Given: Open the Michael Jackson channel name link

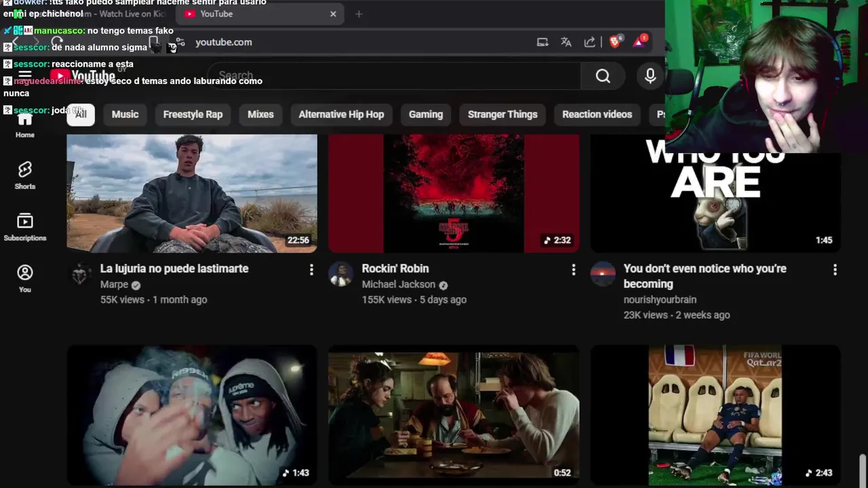Looking at the screenshot, I should [399, 285].
